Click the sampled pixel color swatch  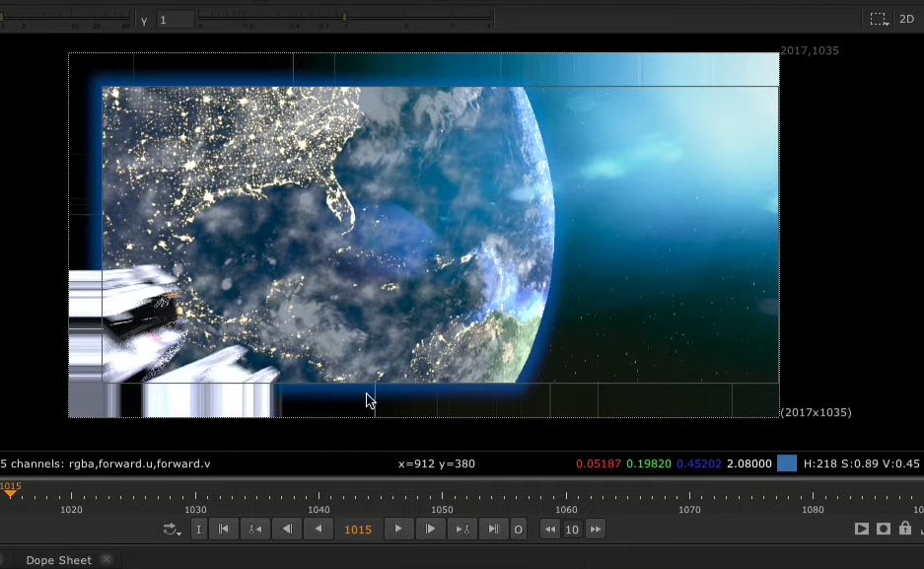coord(787,463)
